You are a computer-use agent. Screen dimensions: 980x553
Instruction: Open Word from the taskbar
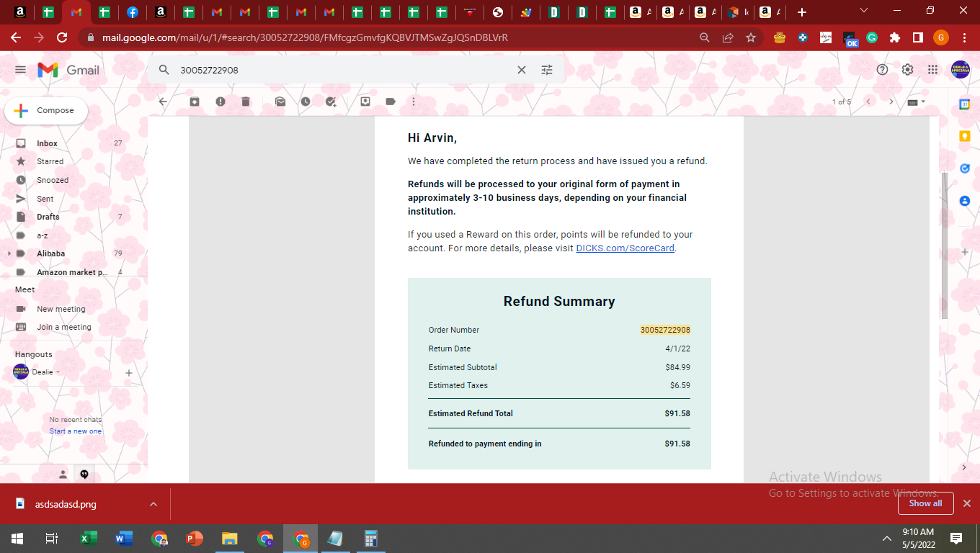[124, 539]
